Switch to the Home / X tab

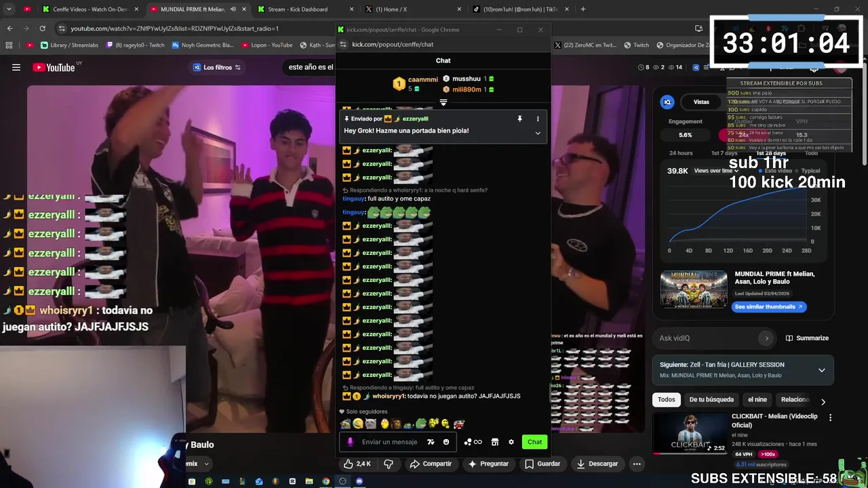413,9
